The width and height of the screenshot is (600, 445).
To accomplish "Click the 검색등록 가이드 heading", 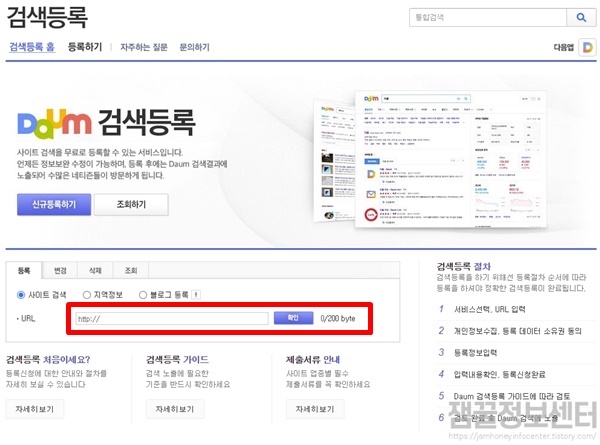I will [177, 360].
